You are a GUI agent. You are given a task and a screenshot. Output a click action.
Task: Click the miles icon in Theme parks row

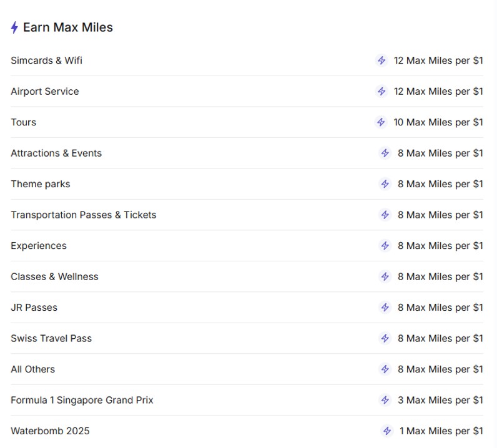coord(385,184)
